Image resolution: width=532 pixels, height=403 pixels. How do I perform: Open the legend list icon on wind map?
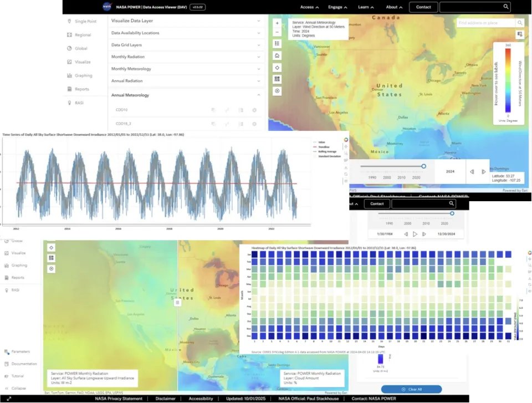(277, 43)
